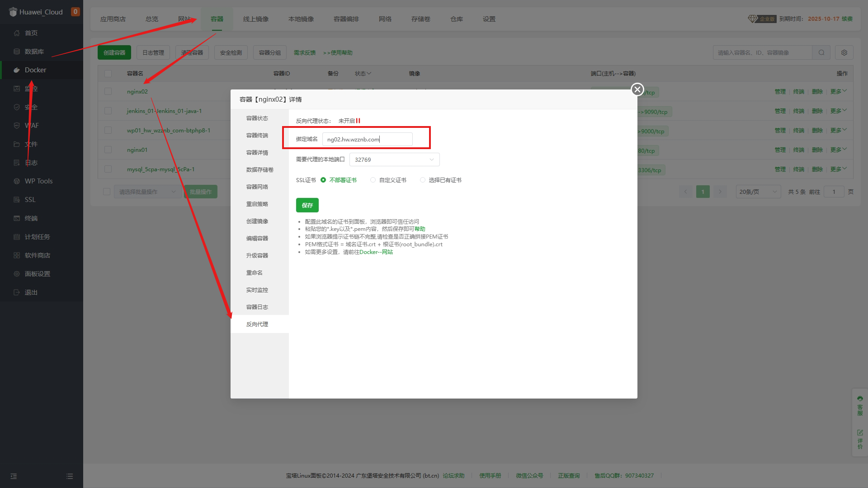
Task: Click the 绑定域名 input field
Action: click(368, 139)
